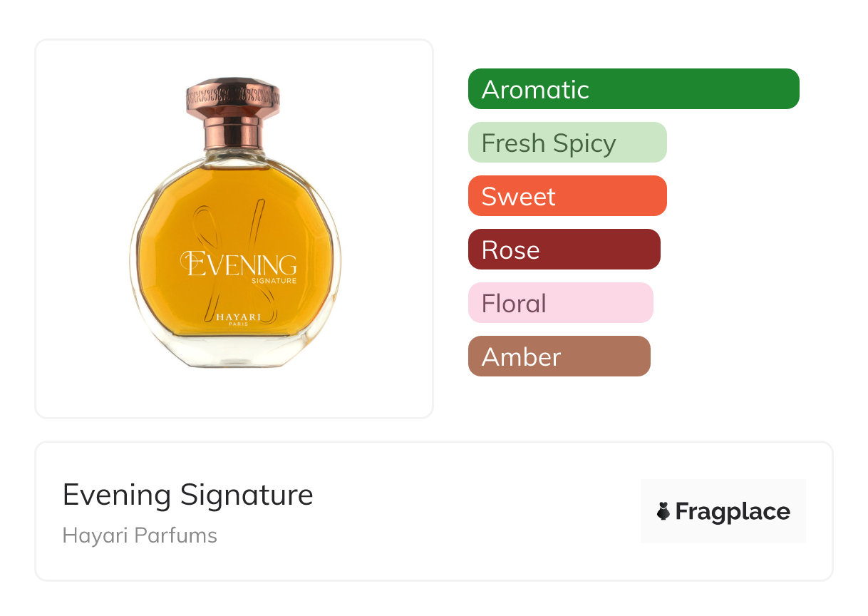Click the Amber accord bar
Viewport: 868px width, 616px height.
tap(559, 356)
